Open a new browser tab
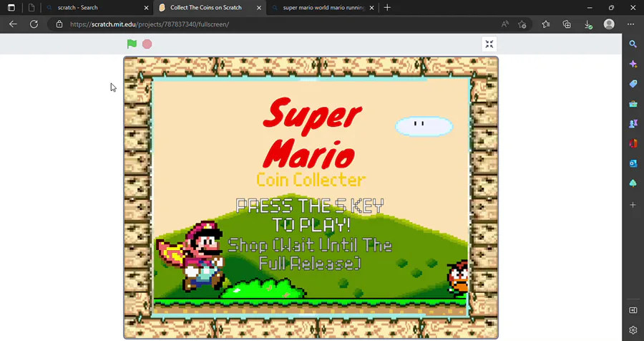This screenshot has width=644, height=341. point(387,7)
